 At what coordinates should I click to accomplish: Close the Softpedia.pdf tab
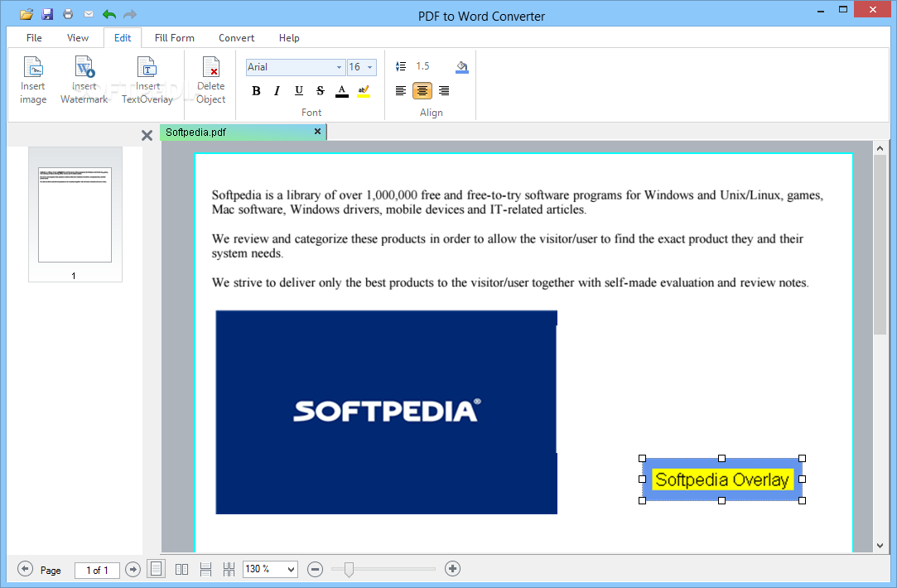point(317,132)
